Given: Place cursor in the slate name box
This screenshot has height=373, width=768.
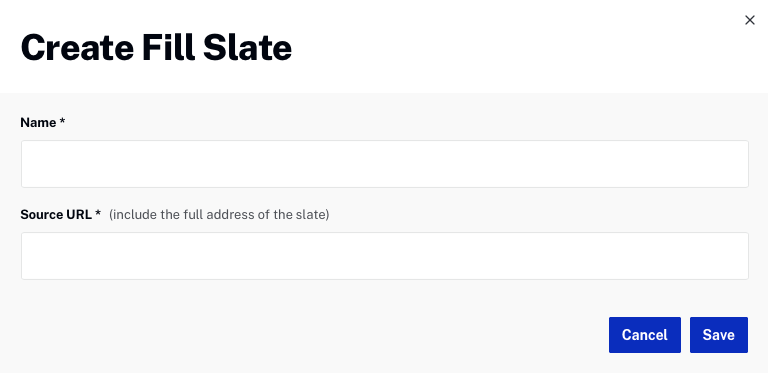Looking at the screenshot, I should 384,164.
